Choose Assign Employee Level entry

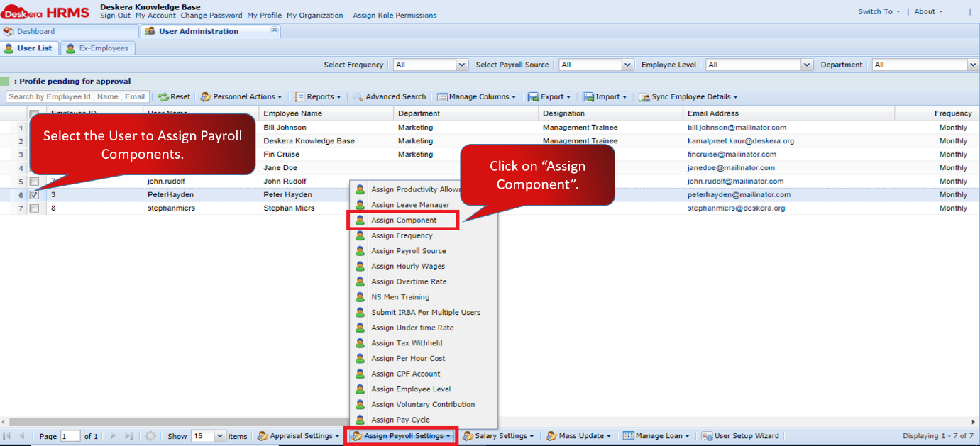click(x=424, y=389)
